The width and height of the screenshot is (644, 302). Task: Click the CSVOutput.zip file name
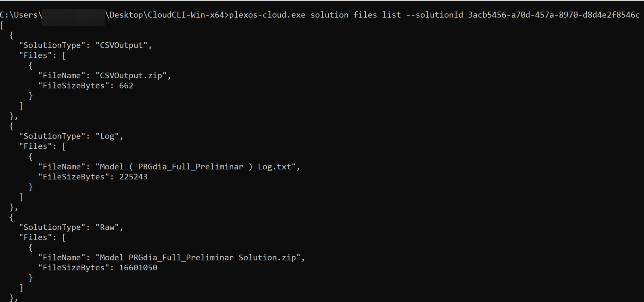[131, 75]
